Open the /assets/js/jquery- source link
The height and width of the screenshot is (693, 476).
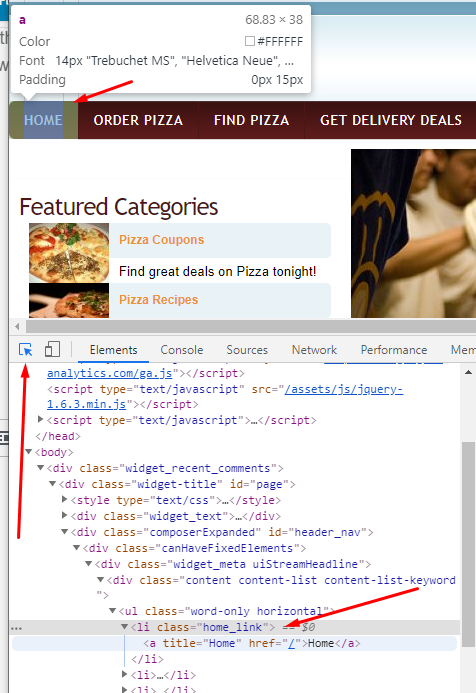(343, 389)
